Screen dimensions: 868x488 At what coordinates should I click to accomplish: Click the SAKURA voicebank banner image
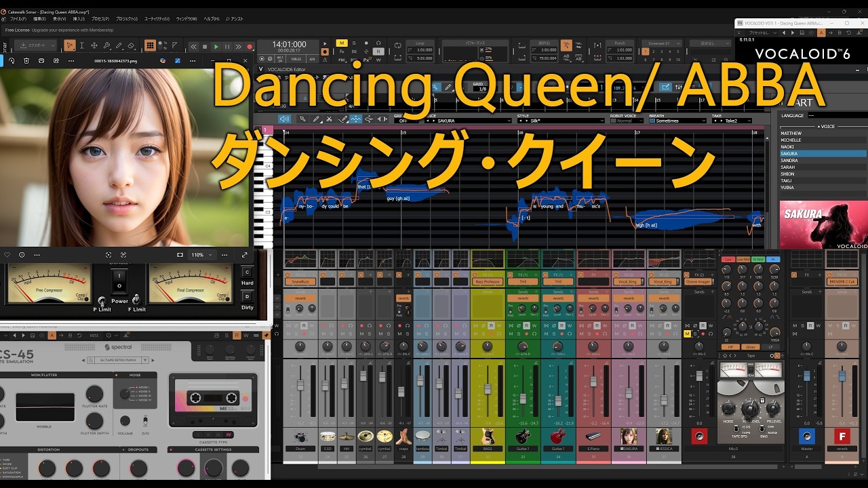tap(823, 224)
